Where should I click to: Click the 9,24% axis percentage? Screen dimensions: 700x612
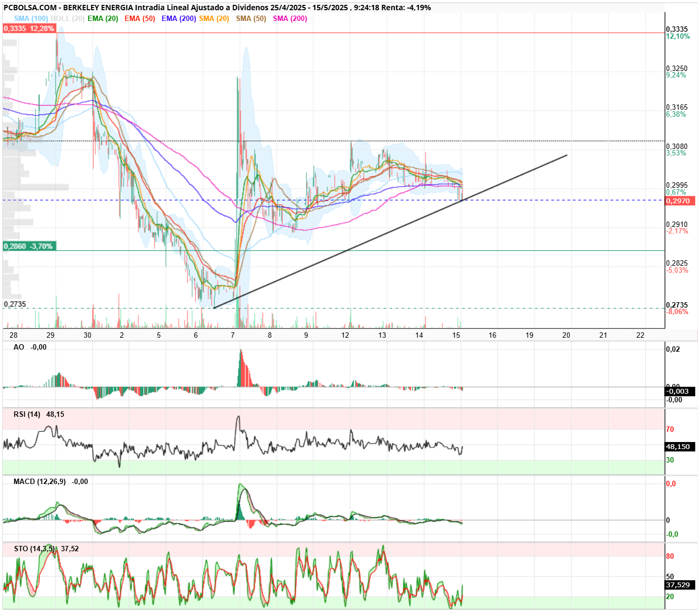[x=676, y=75]
